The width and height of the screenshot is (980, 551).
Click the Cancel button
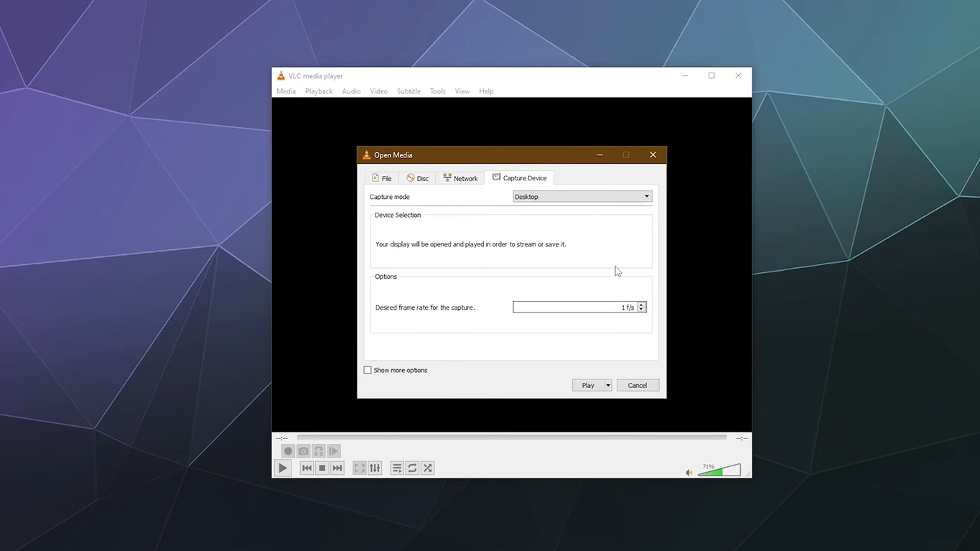click(x=637, y=385)
